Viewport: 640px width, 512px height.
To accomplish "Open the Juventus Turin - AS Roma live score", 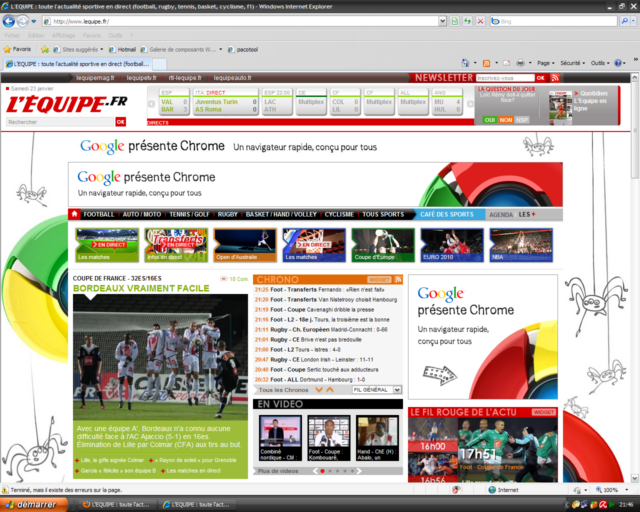I will tap(226, 102).
